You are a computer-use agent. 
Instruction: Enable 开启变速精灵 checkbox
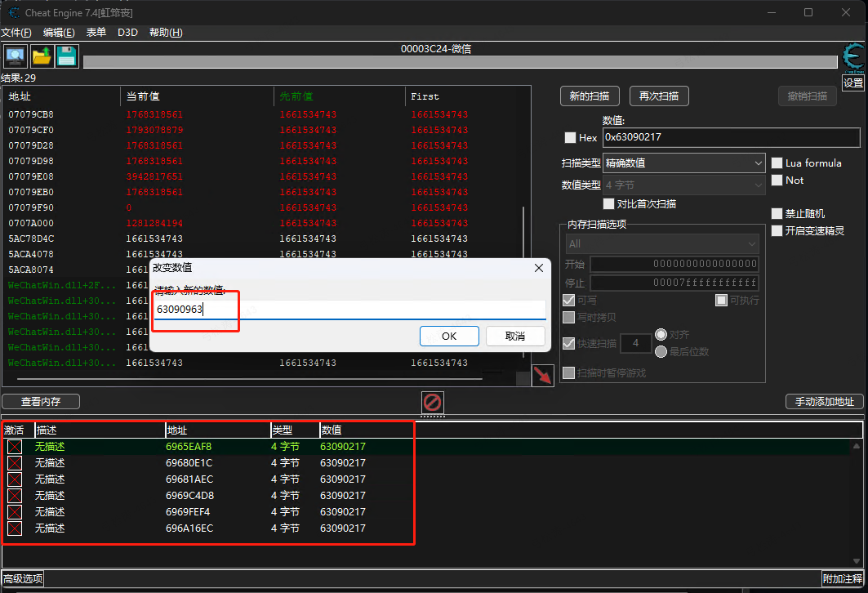(x=777, y=230)
